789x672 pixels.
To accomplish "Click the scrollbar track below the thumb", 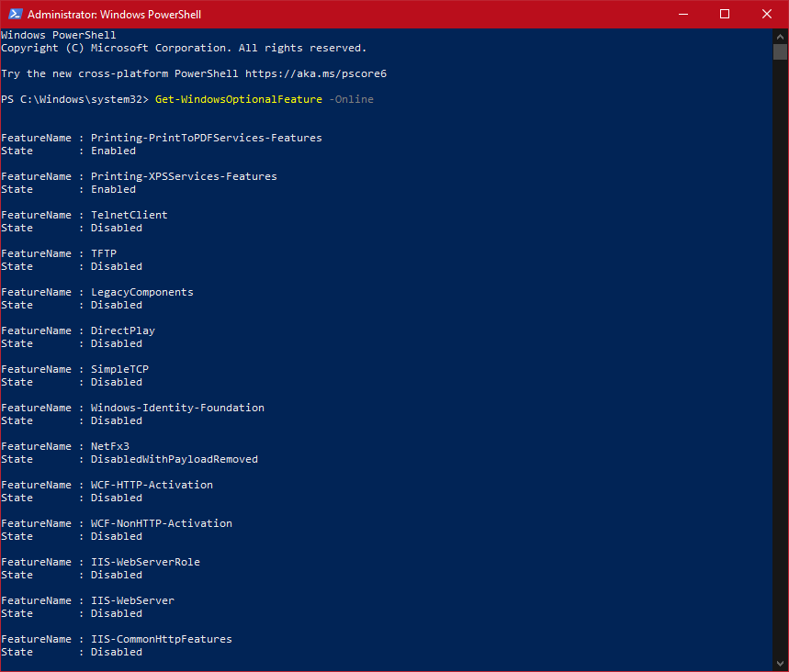I will tap(782, 367).
